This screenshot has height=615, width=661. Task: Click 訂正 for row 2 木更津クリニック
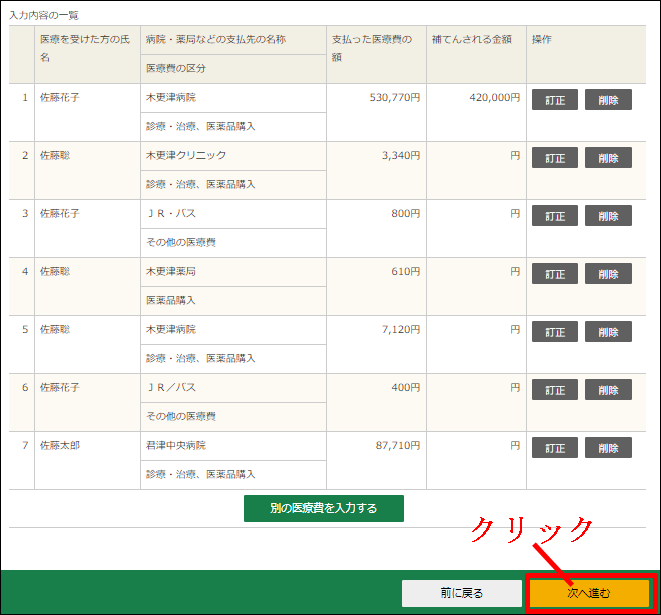554,158
